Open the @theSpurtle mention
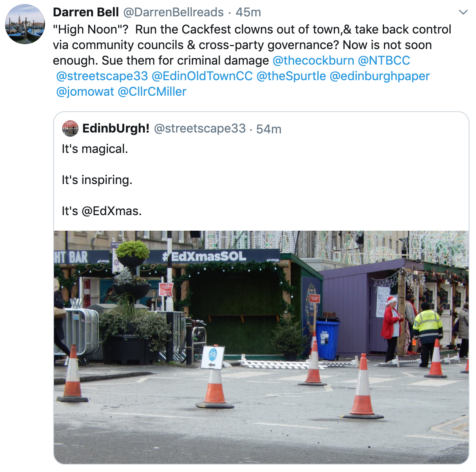Viewport: 476px width, 472px height. [x=291, y=76]
